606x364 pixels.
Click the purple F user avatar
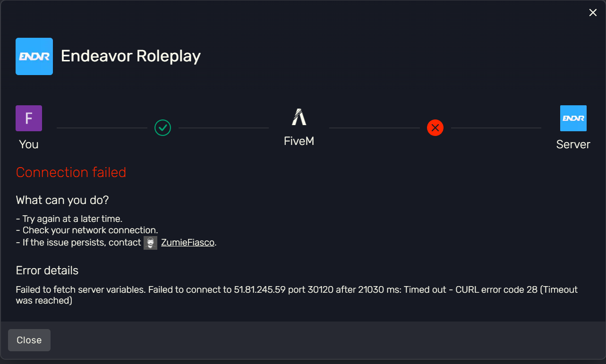click(29, 118)
